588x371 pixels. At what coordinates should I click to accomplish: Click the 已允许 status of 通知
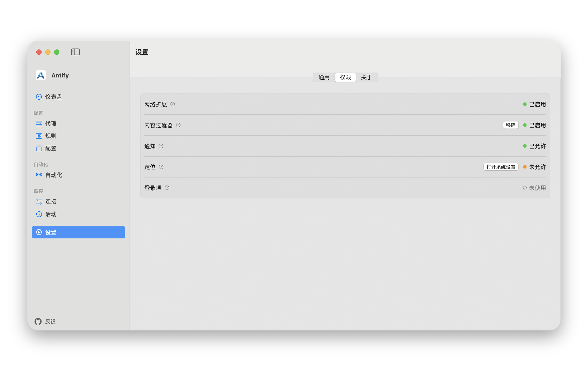point(534,146)
